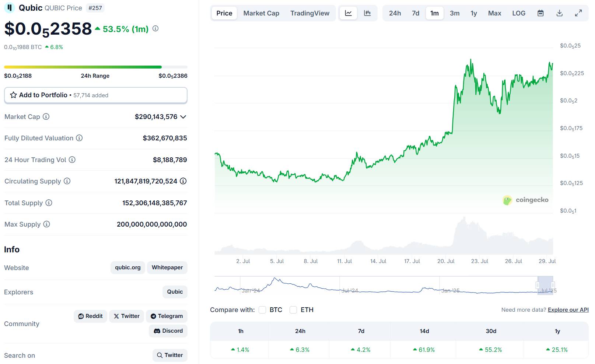Select the Price chart tab
This screenshot has height=364, width=595.
[224, 13]
